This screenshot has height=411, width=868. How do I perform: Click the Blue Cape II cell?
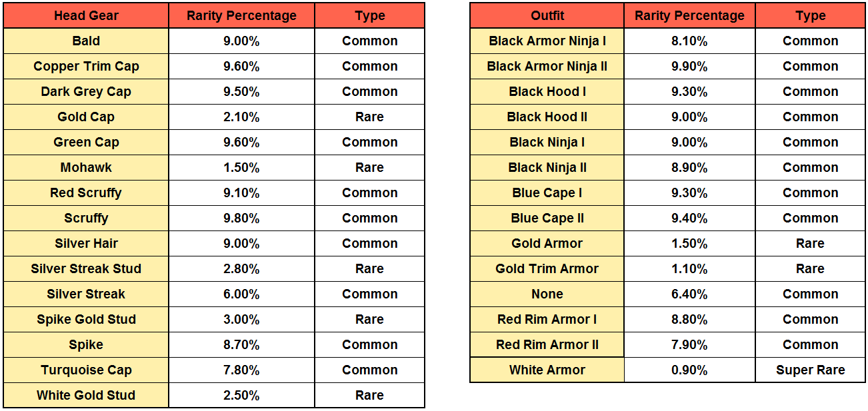coord(547,218)
